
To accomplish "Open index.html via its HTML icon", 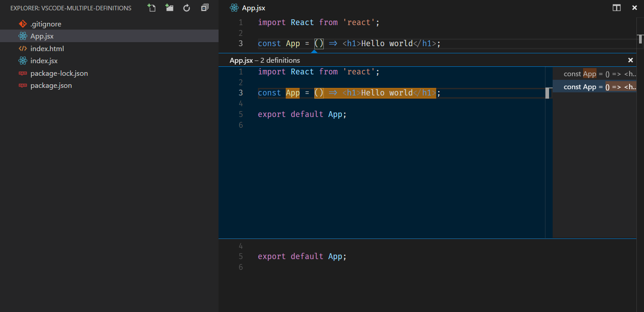I will coord(23,48).
